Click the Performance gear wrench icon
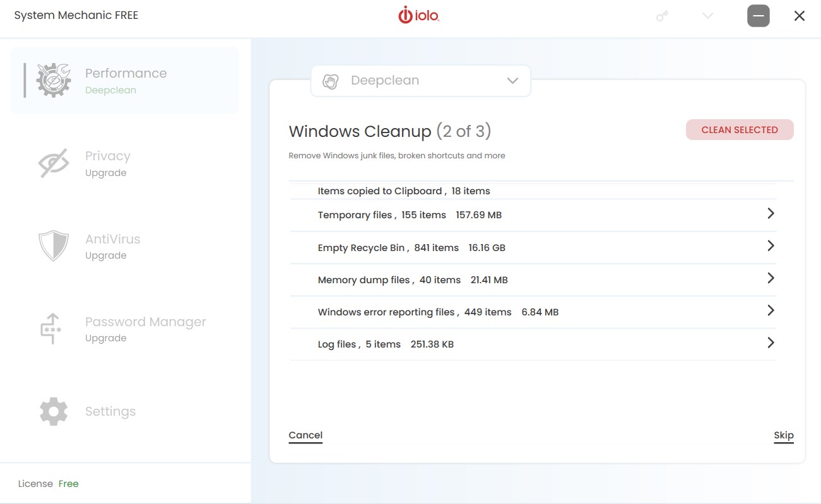The width and height of the screenshot is (821, 504). 54,81
